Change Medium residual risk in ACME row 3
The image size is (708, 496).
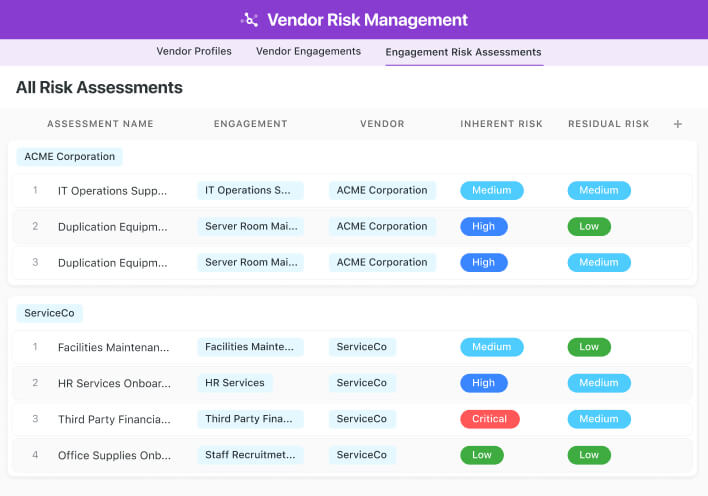[599, 263]
